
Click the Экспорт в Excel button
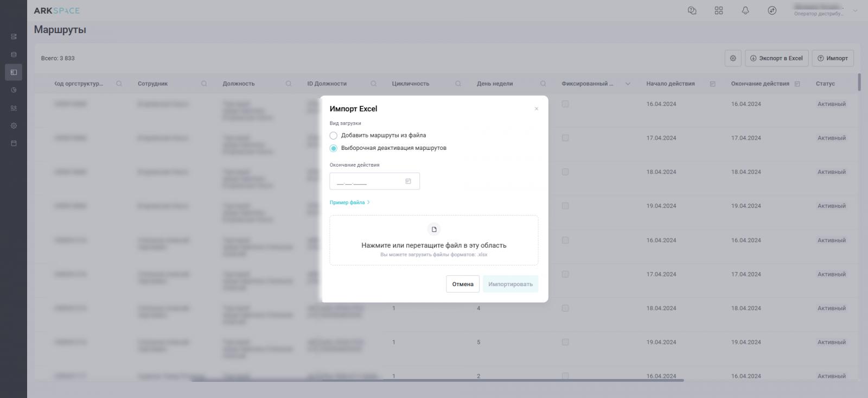pos(776,58)
